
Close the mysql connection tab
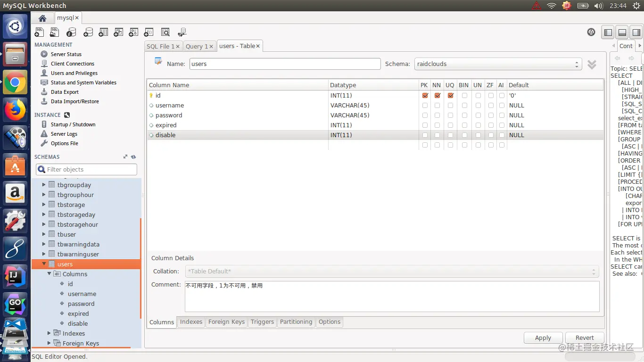(77, 18)
